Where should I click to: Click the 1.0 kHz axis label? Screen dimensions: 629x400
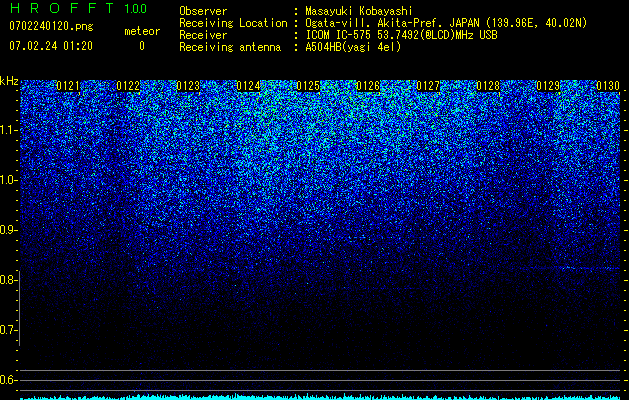point(9,180)
